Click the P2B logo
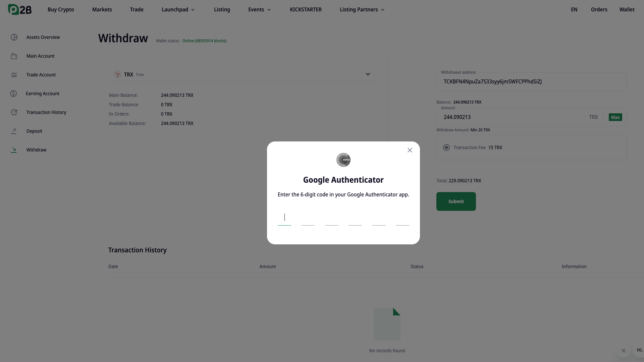The width and height of the screenshot is (644, 362). point(20,9)
